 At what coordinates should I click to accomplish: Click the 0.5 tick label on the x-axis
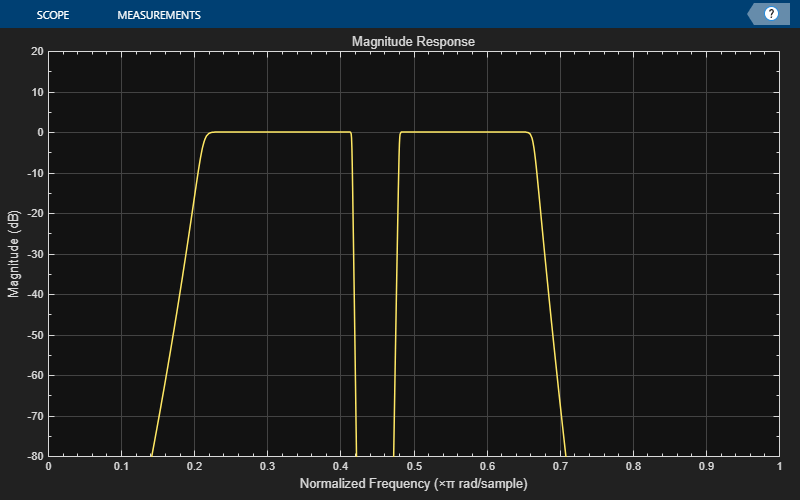pos(413,467)
